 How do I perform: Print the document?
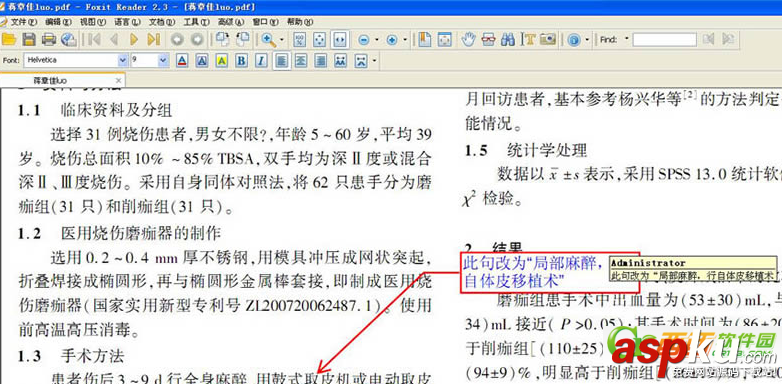pyautogui.click(x=49, y=40)
